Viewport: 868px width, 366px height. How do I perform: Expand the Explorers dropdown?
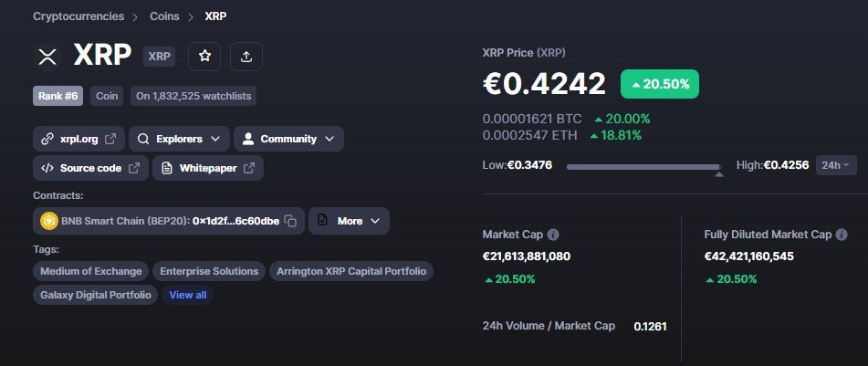[180, 139]
